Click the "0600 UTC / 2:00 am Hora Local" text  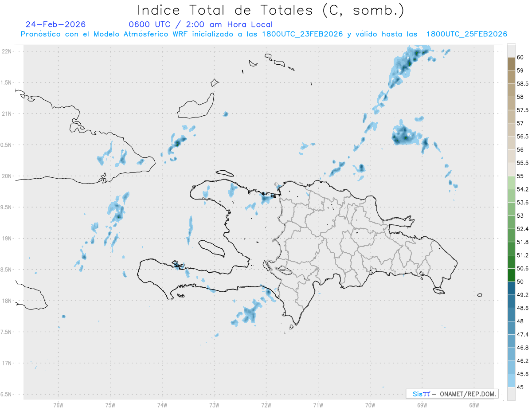(x=200, y=25)
